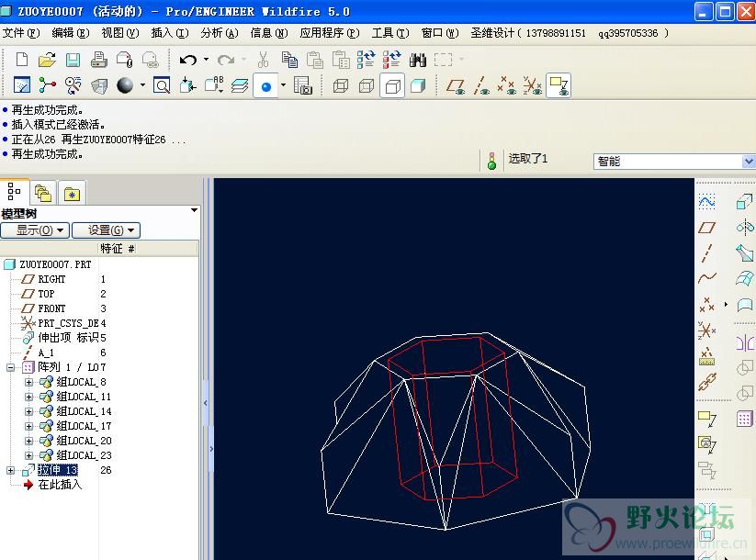Select 伸出项 feature in model tree

click(x=68, y=338)
